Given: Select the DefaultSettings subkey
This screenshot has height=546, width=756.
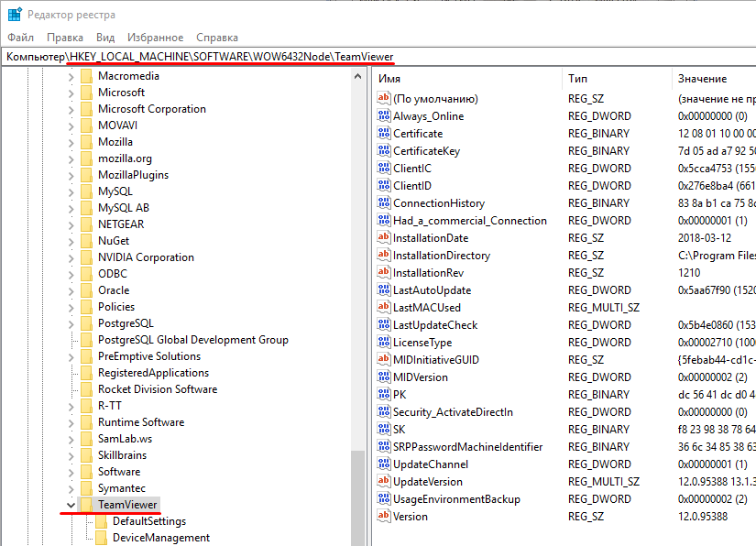Looking at the screenshot, I should click(148, 521).
